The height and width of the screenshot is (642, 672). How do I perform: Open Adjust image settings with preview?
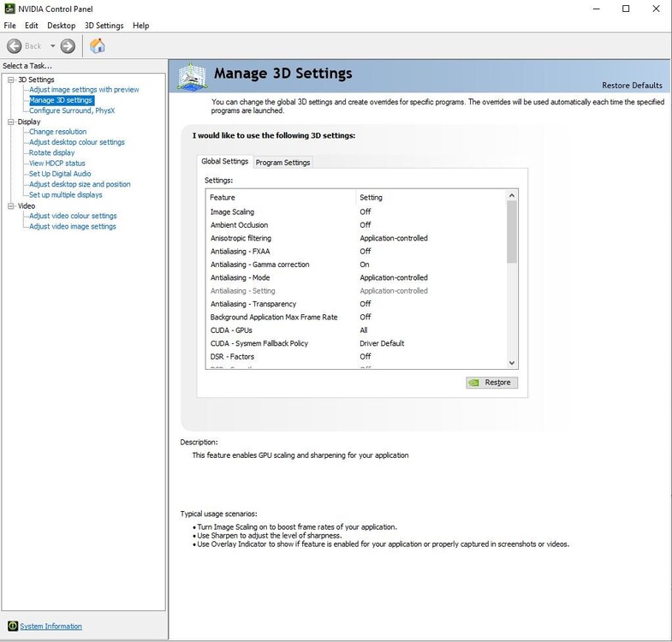(x=84, y=90)
